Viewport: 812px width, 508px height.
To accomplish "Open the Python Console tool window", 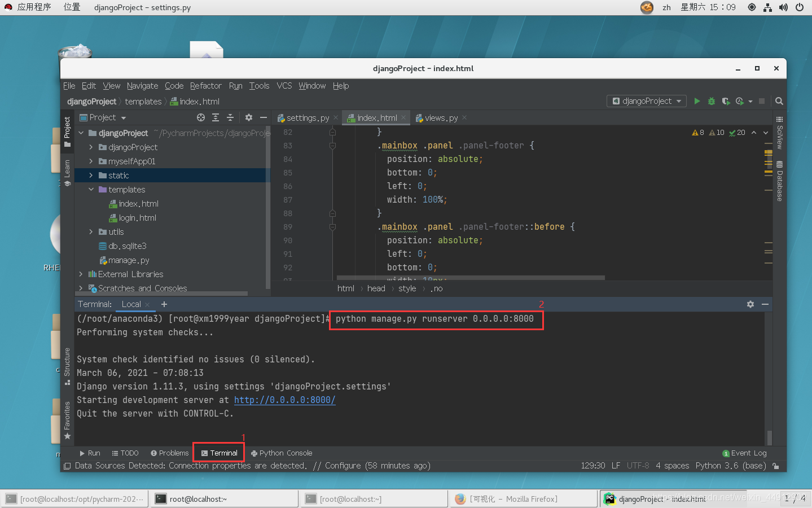I will click(282, 453).
